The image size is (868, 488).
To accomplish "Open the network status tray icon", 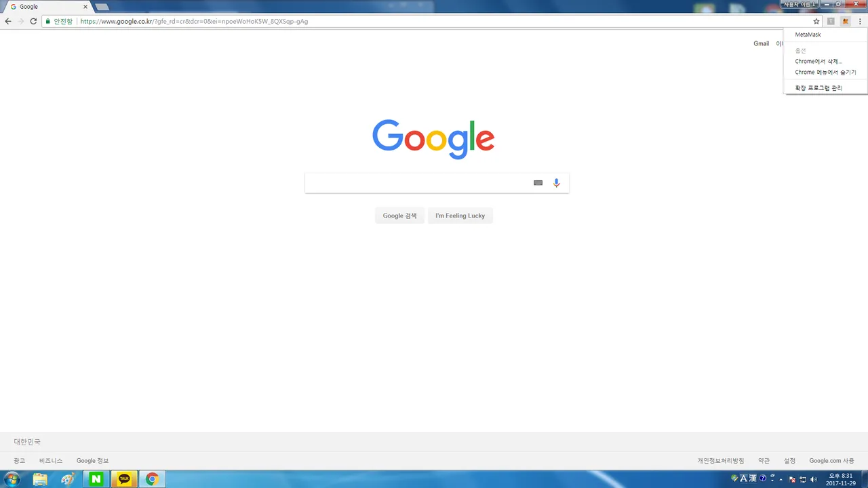I will click(803, 479).
